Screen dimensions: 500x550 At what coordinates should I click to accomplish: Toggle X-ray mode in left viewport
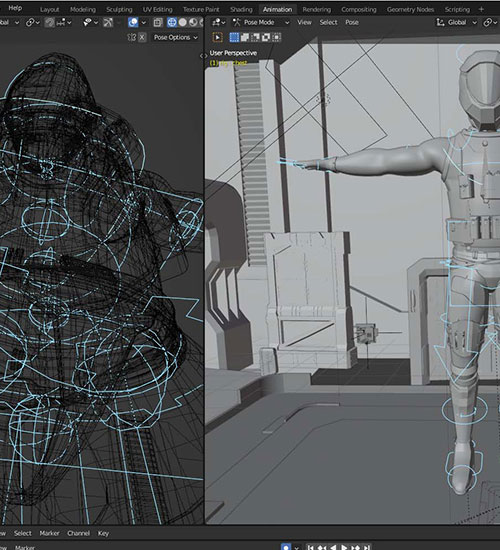click(158, 23)
